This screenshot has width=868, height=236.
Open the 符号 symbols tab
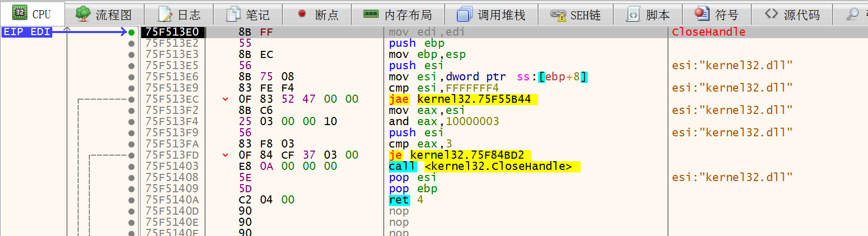coord(717,14)
